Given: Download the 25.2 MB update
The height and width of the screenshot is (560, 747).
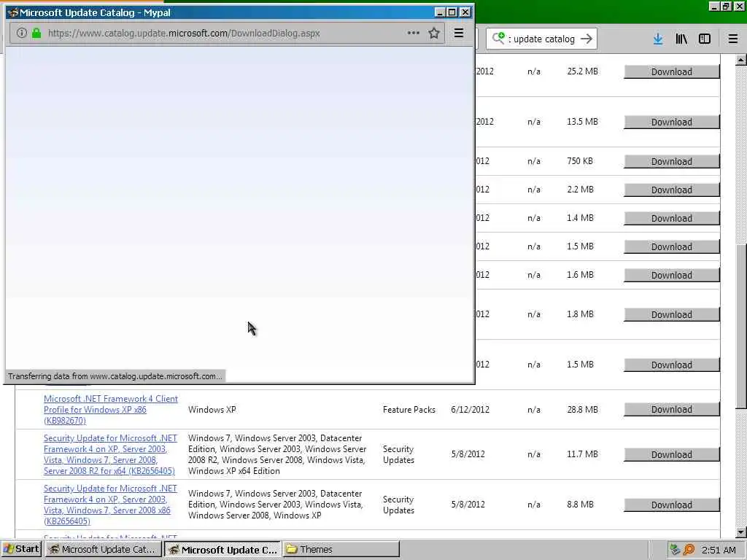Looking at the screenshot, I should pos(671,72).
